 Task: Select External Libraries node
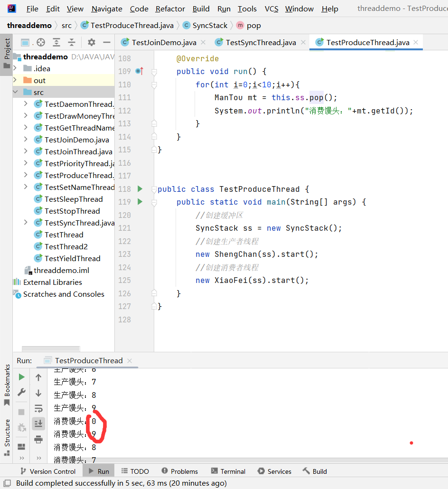[53, 282]
